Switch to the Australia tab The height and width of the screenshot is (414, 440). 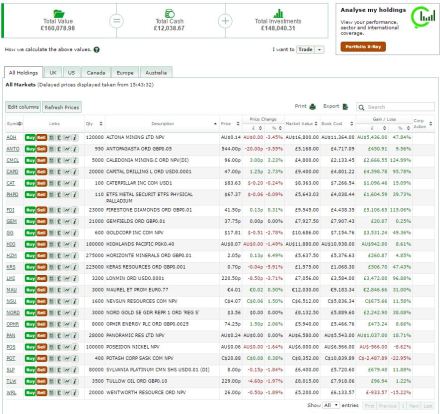point(156,73)
